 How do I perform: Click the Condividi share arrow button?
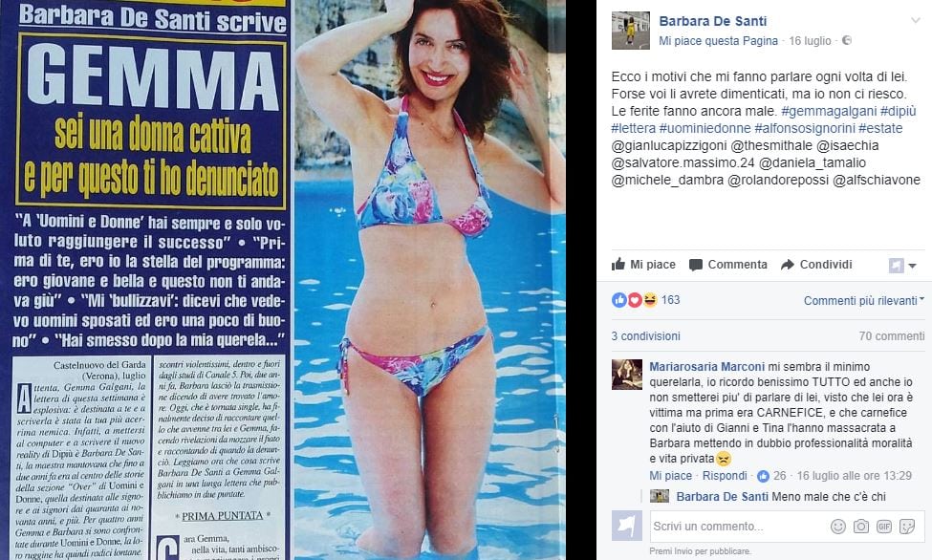[x=816, y=265]
